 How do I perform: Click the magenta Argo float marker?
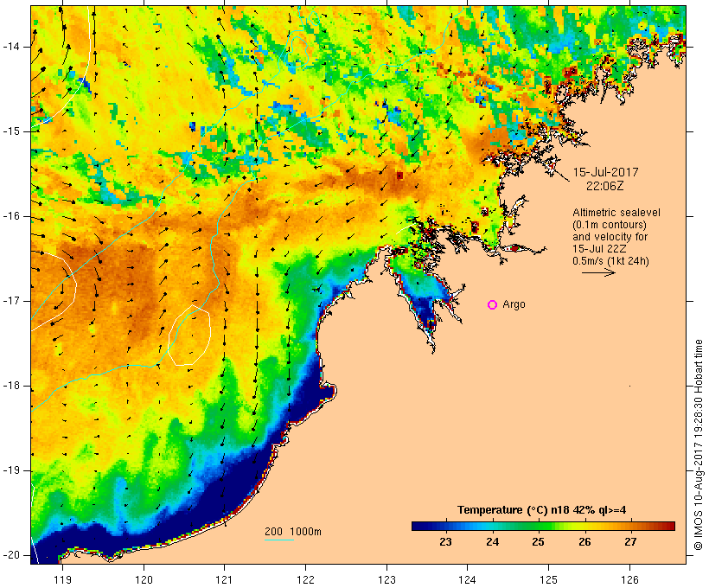click(x=493, y=305)
